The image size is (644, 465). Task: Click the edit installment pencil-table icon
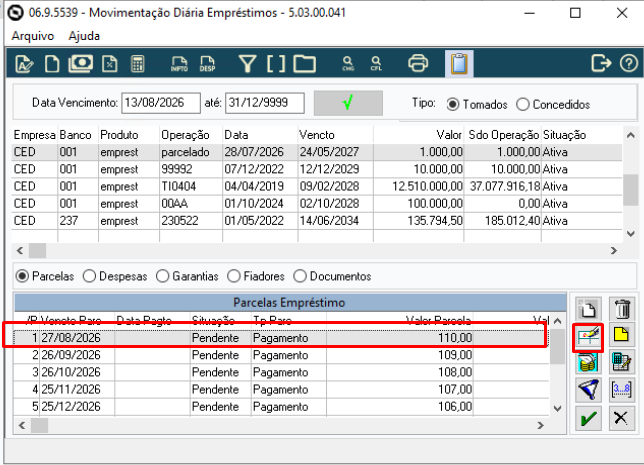click(x=588, y=337)
